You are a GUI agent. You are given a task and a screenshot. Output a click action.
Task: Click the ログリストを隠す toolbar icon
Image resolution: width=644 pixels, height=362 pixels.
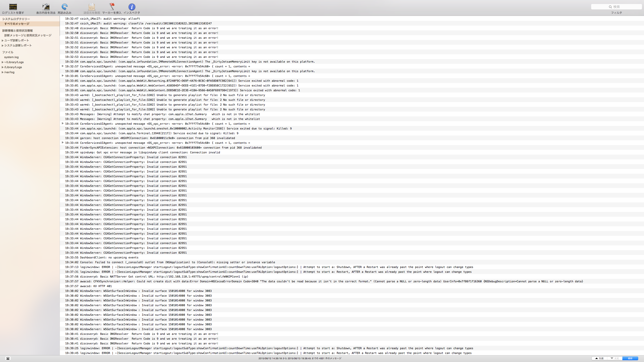pyautogui.click(x=13, y=7)
